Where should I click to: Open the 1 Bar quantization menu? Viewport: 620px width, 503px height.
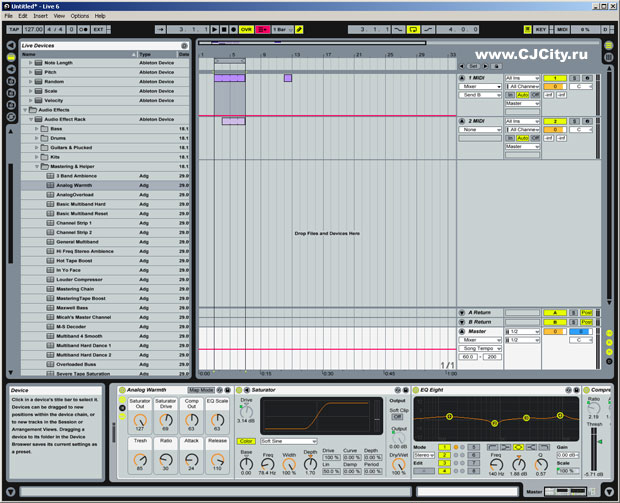click(282, 29)
